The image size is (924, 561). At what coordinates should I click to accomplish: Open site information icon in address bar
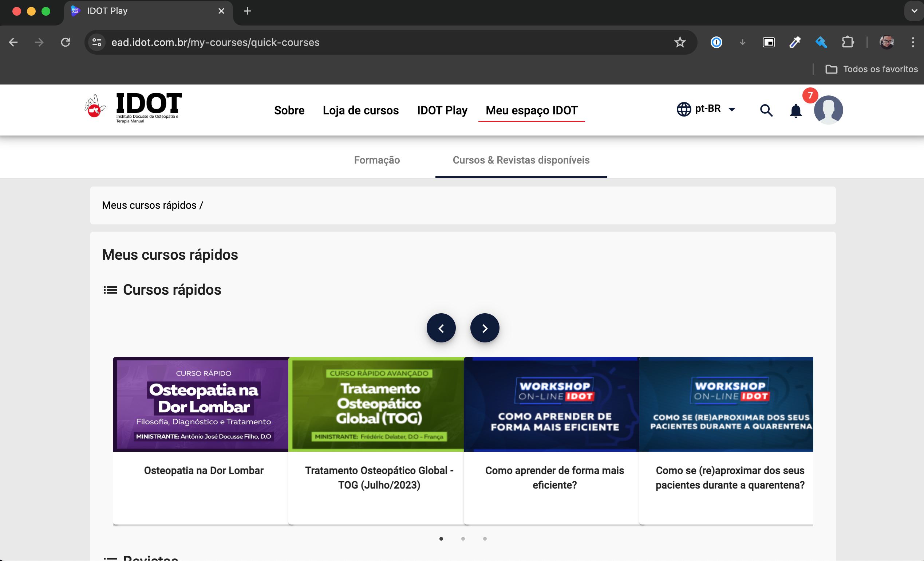click(97, 42)
